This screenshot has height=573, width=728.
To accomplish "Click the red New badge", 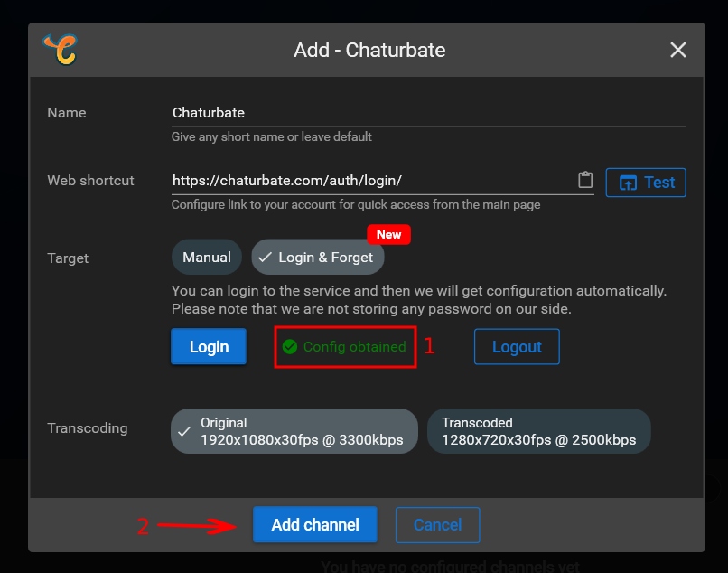I will pyautogui.click(x=388, y=234).
